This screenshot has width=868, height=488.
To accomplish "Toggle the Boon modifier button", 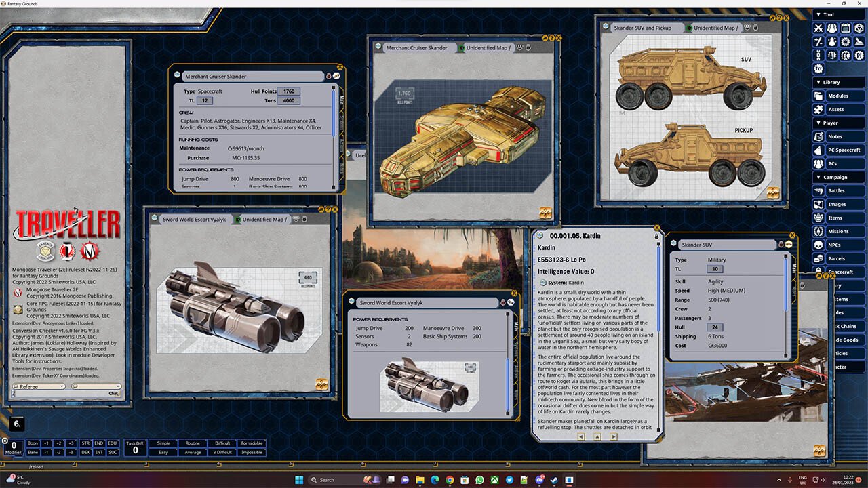I will [x=33, y=443].
